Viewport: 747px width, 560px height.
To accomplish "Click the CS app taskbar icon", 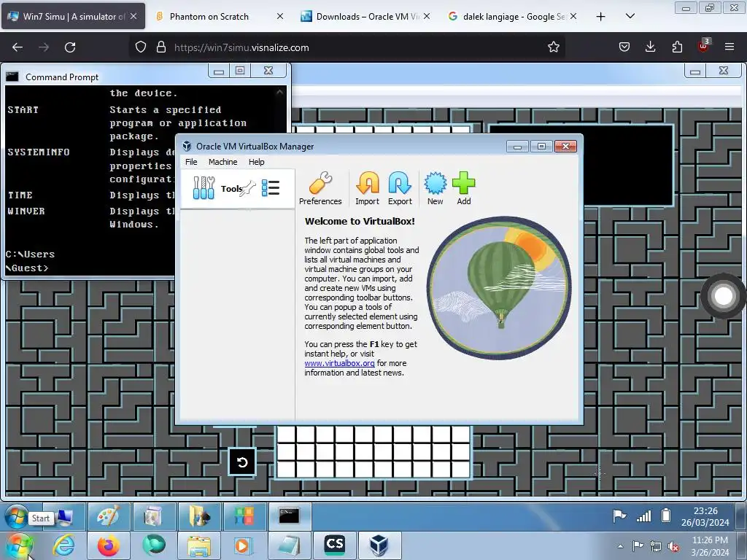I will point(334,545).
